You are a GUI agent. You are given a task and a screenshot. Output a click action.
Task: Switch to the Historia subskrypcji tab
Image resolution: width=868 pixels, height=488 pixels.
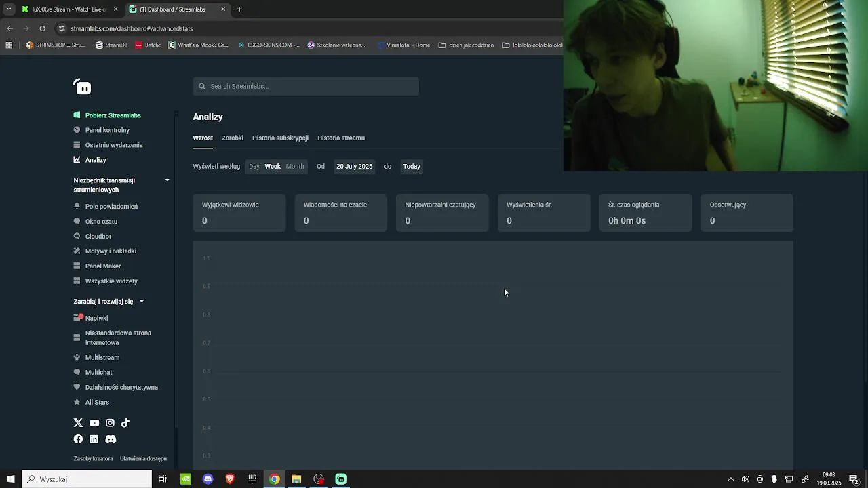click(280, 138)
